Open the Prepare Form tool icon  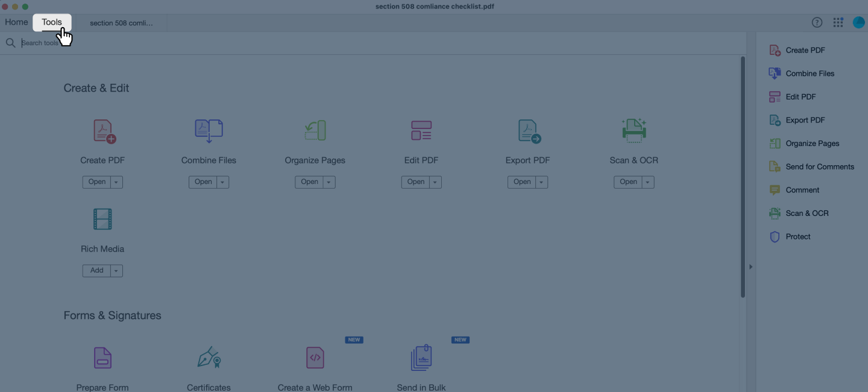[102, 357]
